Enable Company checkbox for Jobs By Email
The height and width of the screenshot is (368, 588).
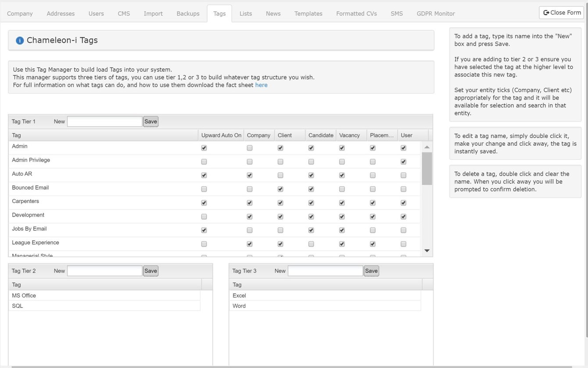click(x=250, y=230)
